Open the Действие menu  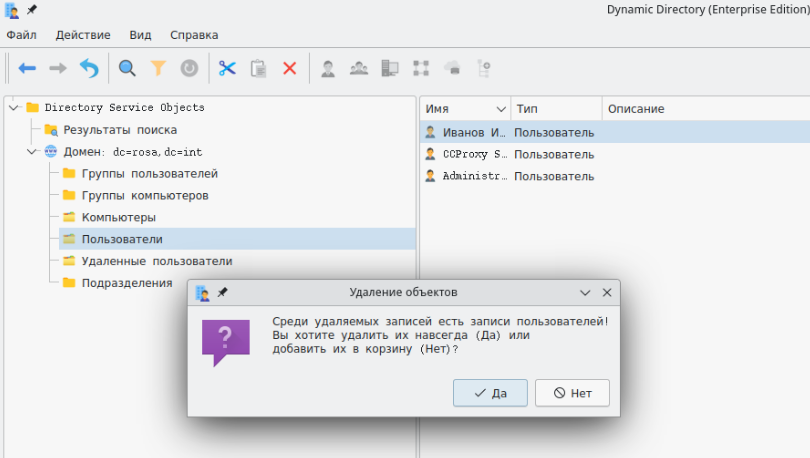click(x=83, y=35)
